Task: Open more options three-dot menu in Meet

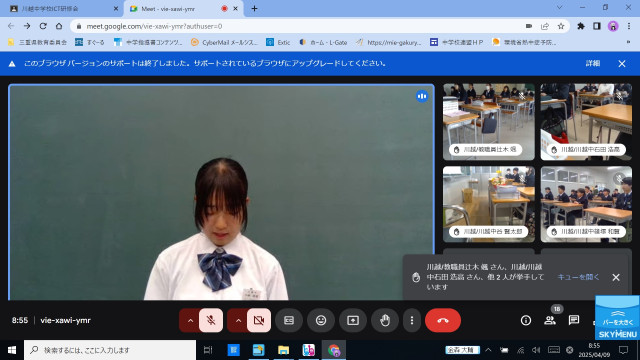Action: [412, 320]
